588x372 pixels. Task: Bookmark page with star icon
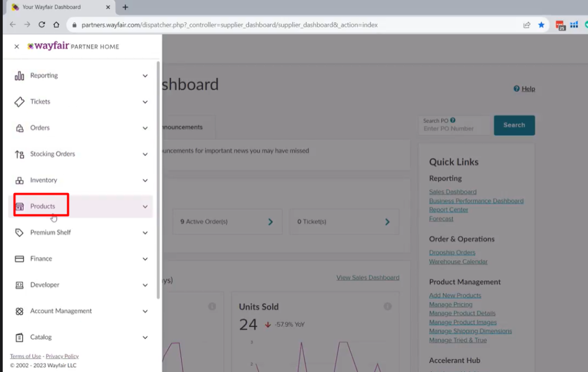tap(541, 25)
